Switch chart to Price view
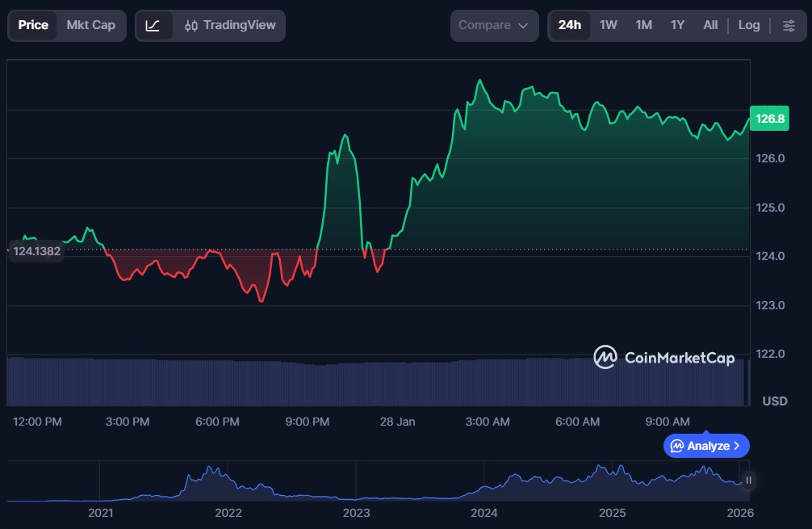Screen dimensions: 812x529 pyautogui.click(x=33, y=25)
